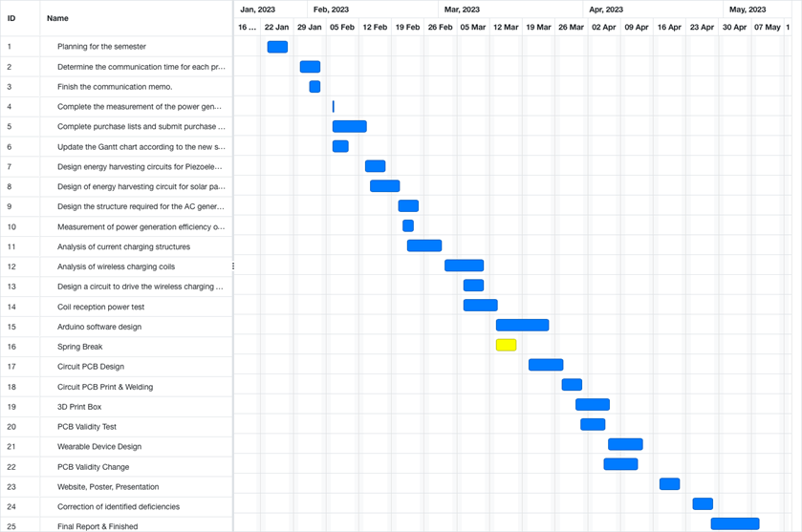
Task: Click the Website, Poster, Presentation task bar
Action: tap(669, 484)
